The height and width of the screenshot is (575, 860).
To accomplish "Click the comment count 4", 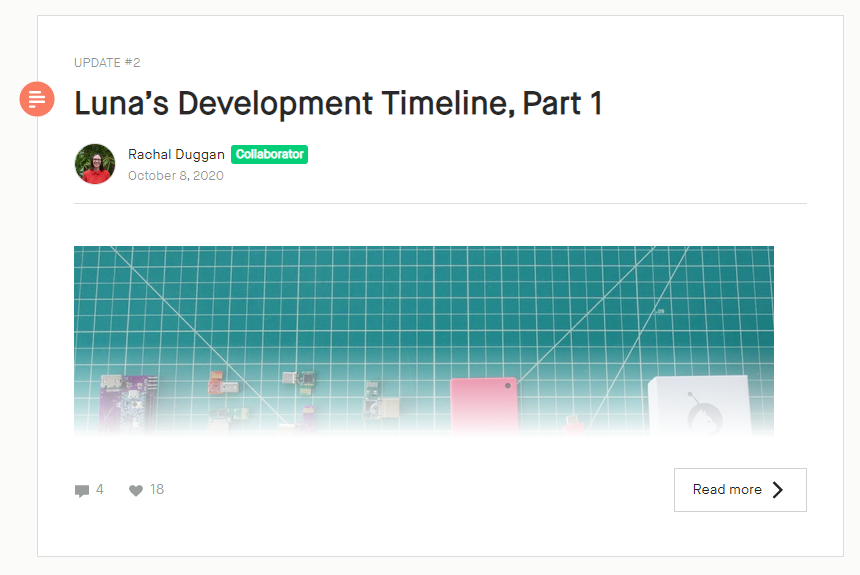I will 99,489.
